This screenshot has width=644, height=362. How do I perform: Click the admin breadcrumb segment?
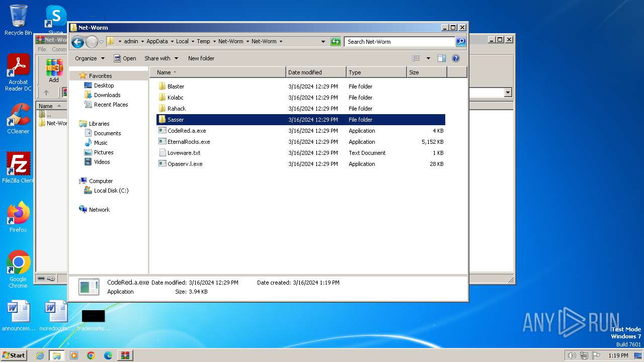[x=131, y=42]
